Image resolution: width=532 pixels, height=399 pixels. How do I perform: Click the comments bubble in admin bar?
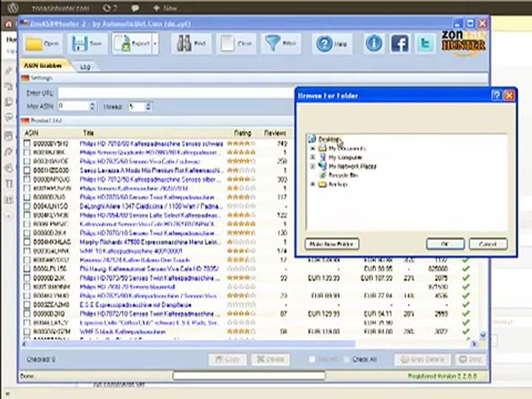(135, 8)
